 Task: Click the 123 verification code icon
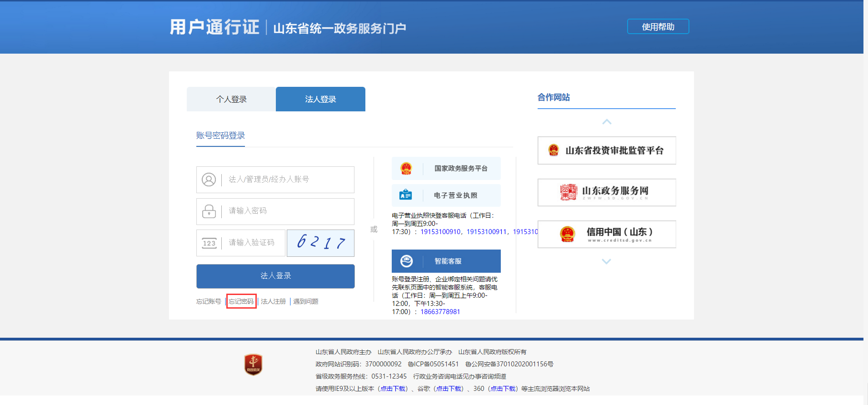pyautogui.click(x=209, y=243)
